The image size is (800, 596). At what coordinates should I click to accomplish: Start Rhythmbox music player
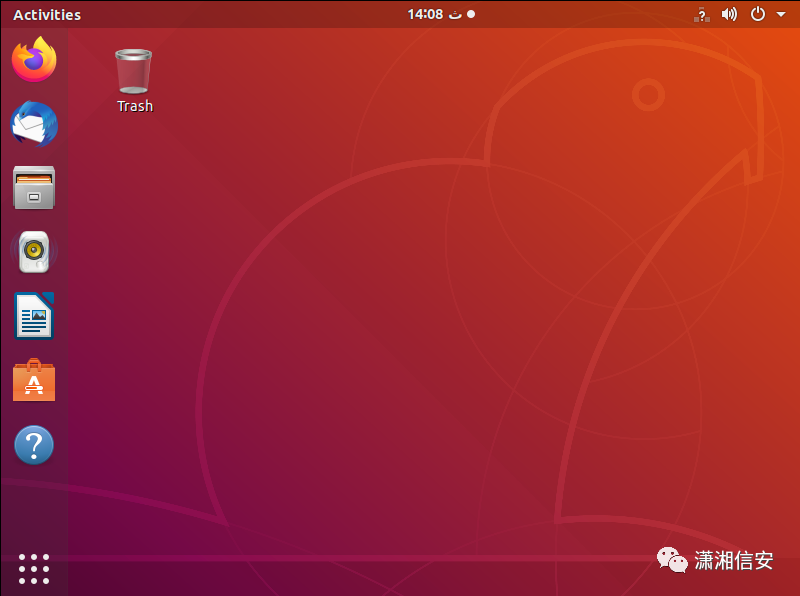pyautogui.click(x=34, y=252)
